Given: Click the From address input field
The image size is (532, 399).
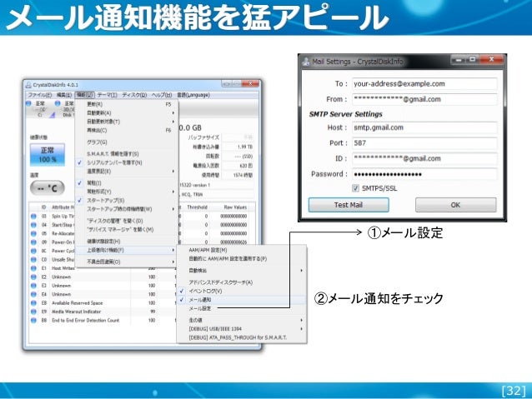Looking at the screenshot, I should 424,99.
